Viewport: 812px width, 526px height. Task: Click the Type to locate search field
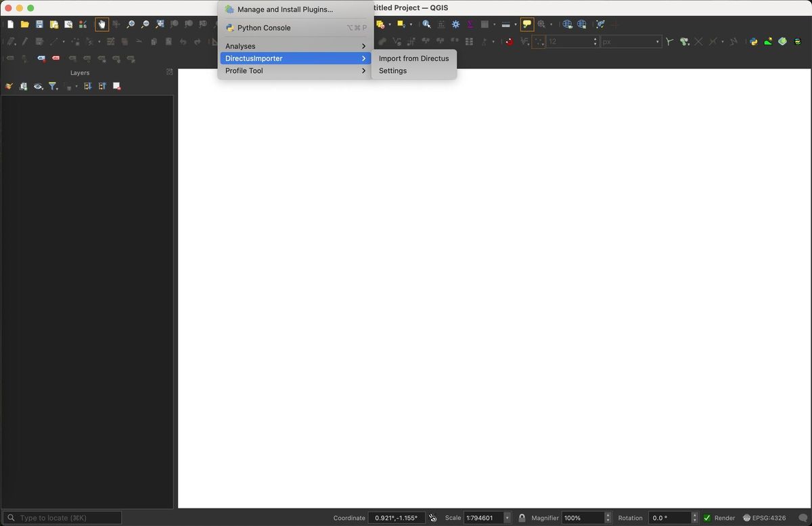pos(61,518)
